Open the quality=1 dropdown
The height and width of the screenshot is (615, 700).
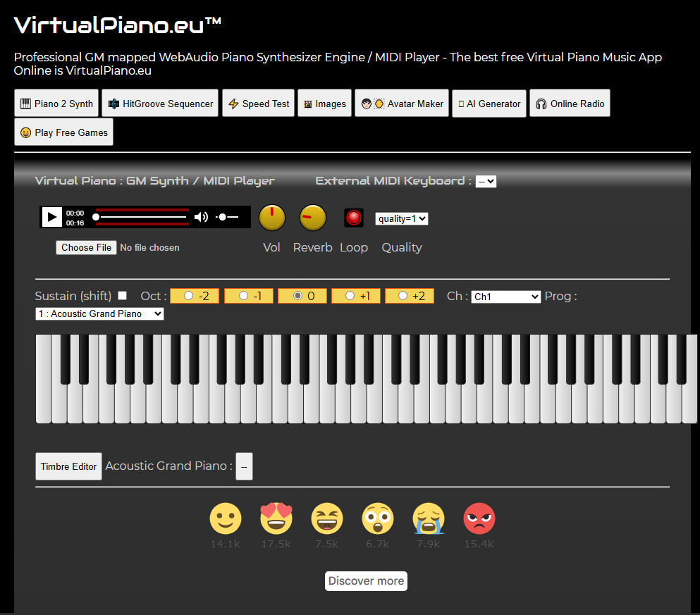[401, 218]
